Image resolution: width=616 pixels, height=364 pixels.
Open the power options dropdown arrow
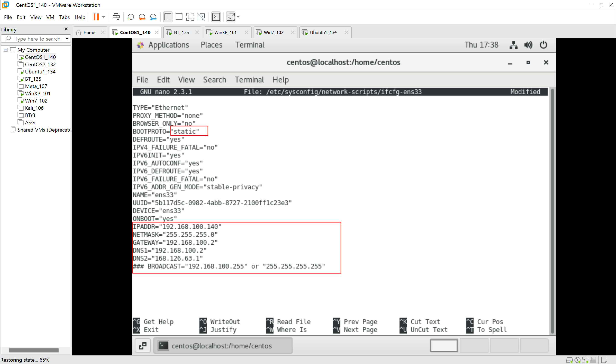coord(104,17)
